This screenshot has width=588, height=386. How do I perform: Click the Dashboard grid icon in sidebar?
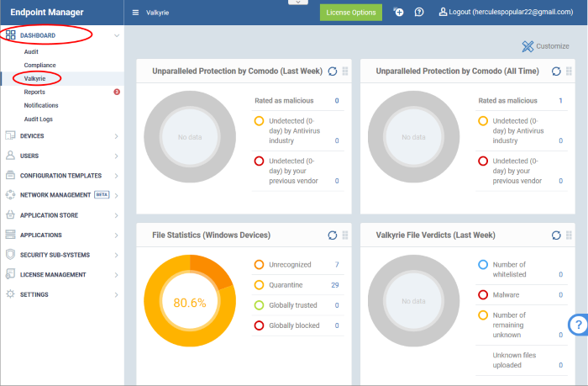(x=10, y=35)
